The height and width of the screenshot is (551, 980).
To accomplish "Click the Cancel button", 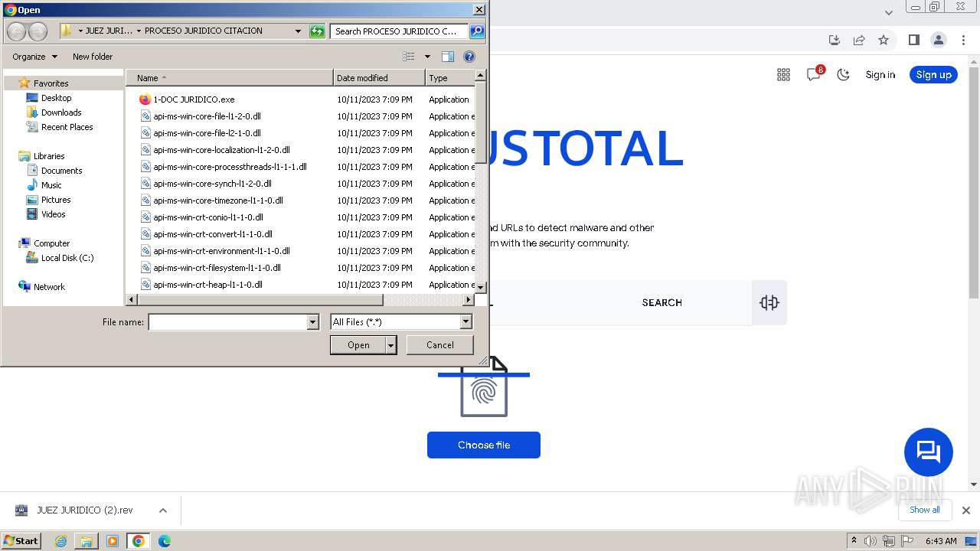I will pos(439,345).
